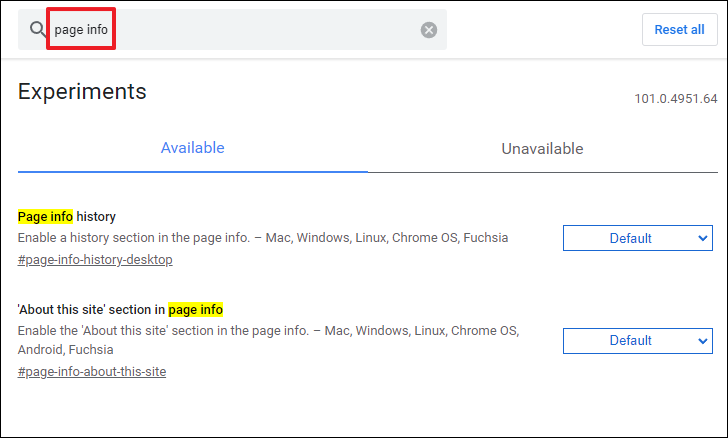Click the chevron arrow on Page info history dropdown
Viewport: 728px width, 438px height.
(702, 238)
